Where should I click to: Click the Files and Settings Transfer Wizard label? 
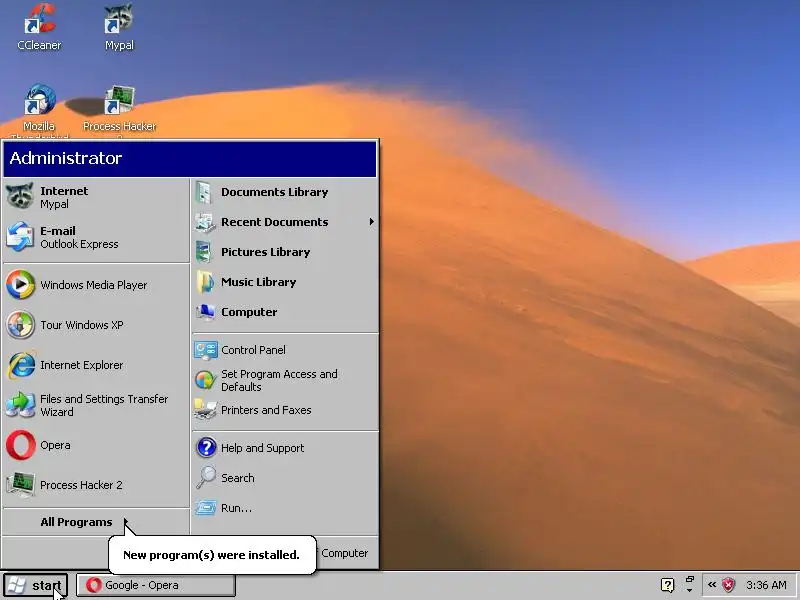pos(104,406)
